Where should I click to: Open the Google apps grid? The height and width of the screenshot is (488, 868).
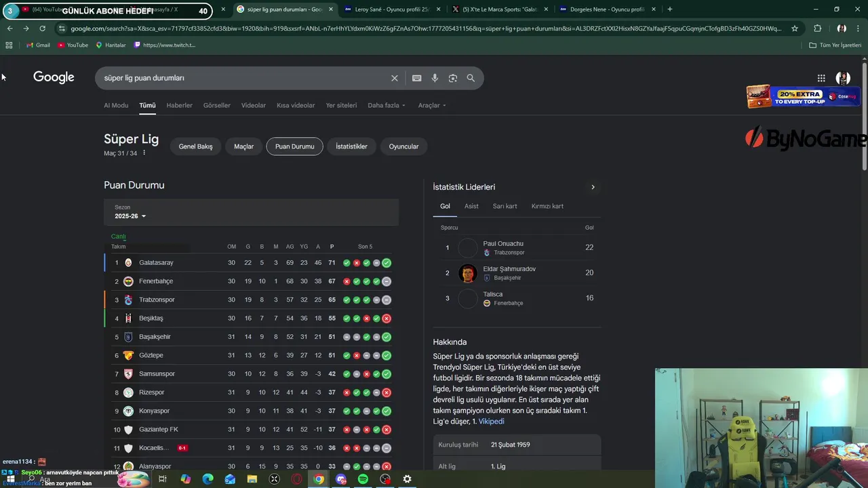coord(821,78)
